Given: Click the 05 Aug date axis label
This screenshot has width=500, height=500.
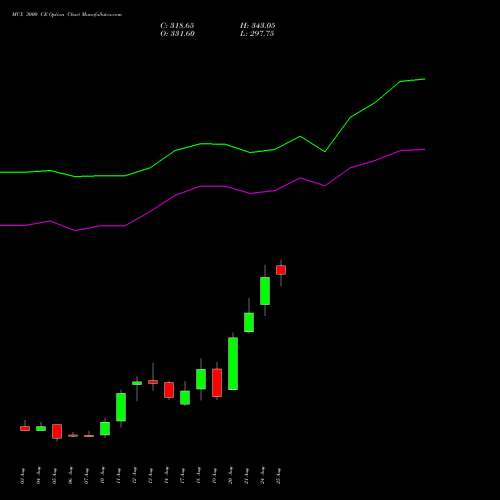Looking at the screenshot, I should [x=54, y=476].
